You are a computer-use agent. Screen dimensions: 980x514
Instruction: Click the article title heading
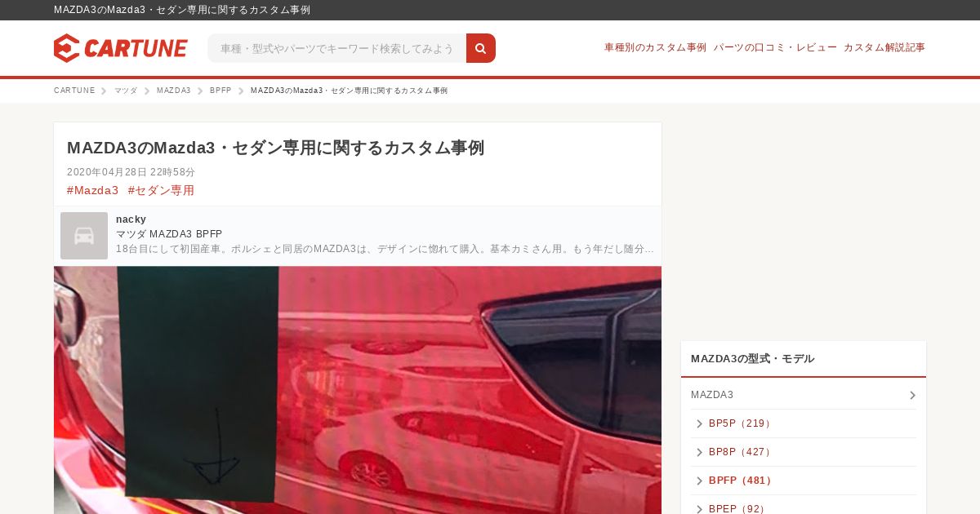click(275, 148)
